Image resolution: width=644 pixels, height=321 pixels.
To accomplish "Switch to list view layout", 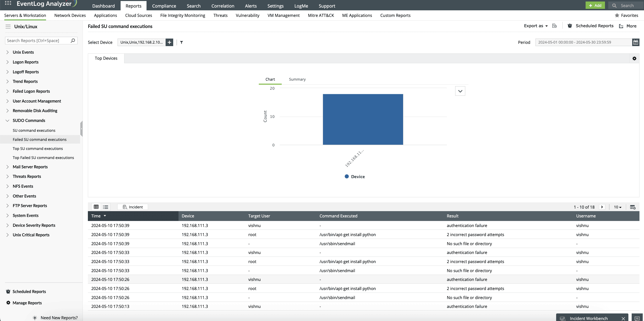I will pyautogui.click(x=105, y=207).
